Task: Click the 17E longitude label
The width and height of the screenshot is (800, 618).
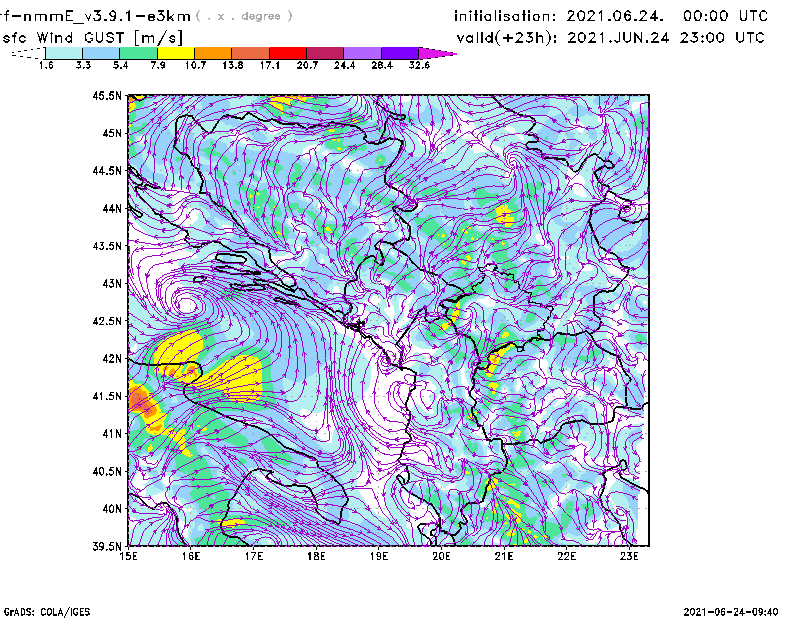Action: click(x=254, y=556)
